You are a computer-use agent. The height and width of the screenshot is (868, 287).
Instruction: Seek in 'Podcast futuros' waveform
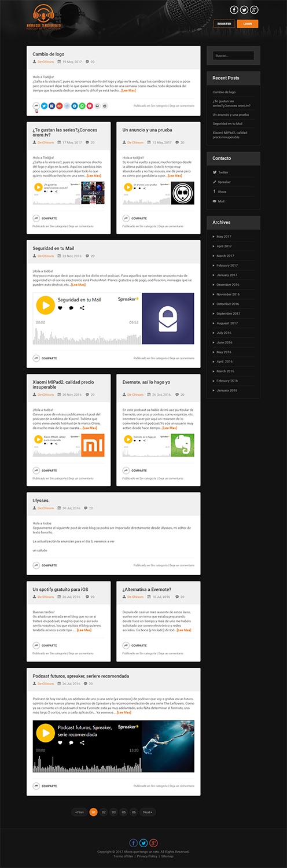coord(87,763)
